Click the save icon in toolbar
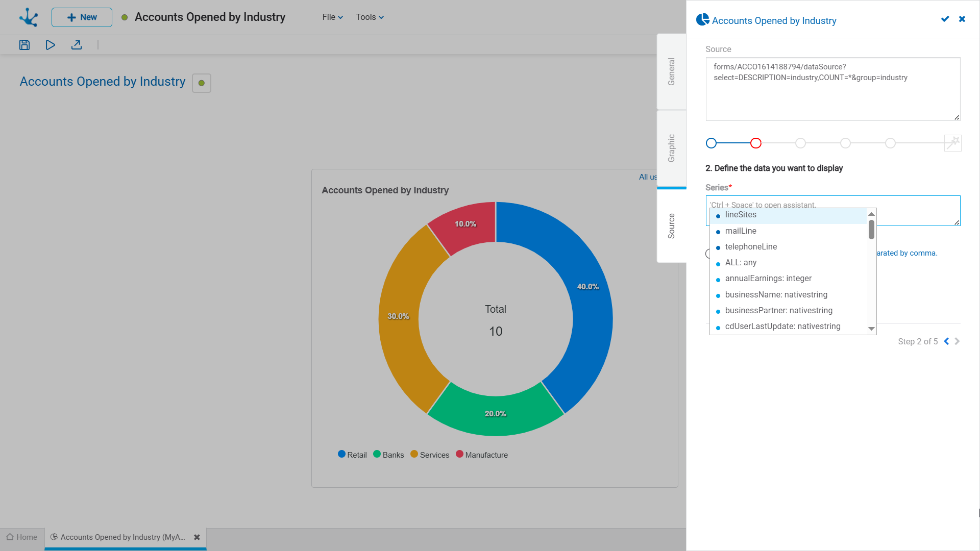Image resolution: width=980 pixels, height=551 pixels. click(24, 45)
